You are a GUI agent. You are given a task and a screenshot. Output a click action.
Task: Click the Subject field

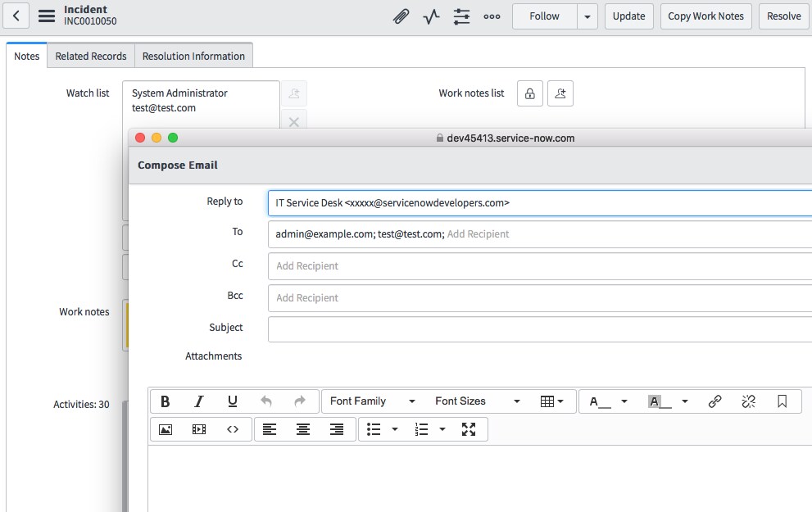tap(540, 329)
